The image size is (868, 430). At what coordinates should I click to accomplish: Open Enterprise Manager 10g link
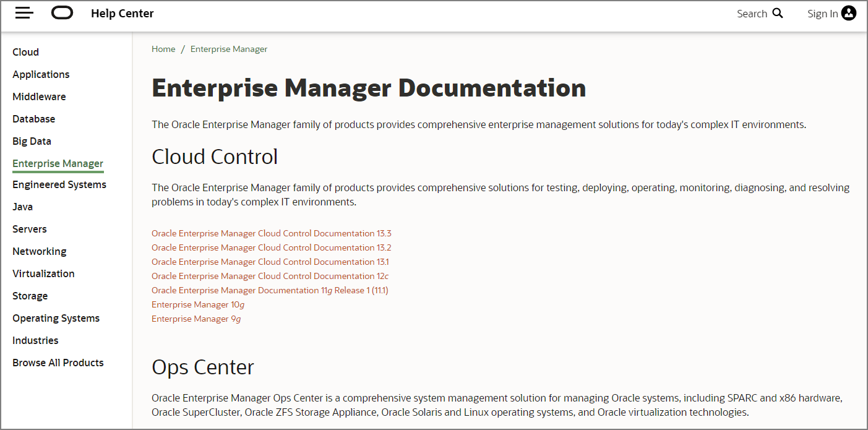tap(198, 304)
